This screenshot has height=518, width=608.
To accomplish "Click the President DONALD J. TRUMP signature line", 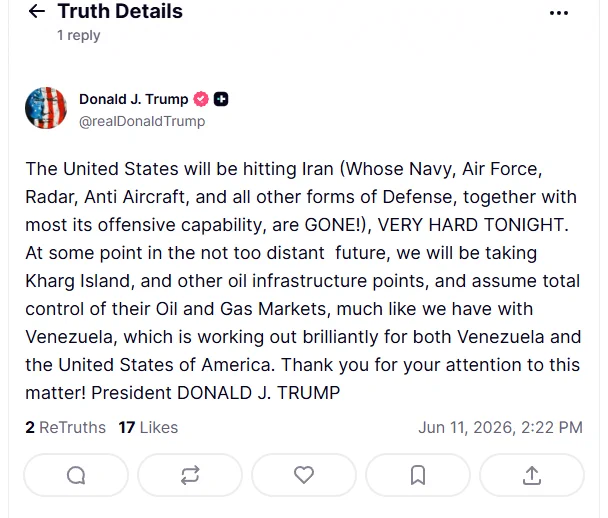I will pyautogui.click(x=216, y=393).
